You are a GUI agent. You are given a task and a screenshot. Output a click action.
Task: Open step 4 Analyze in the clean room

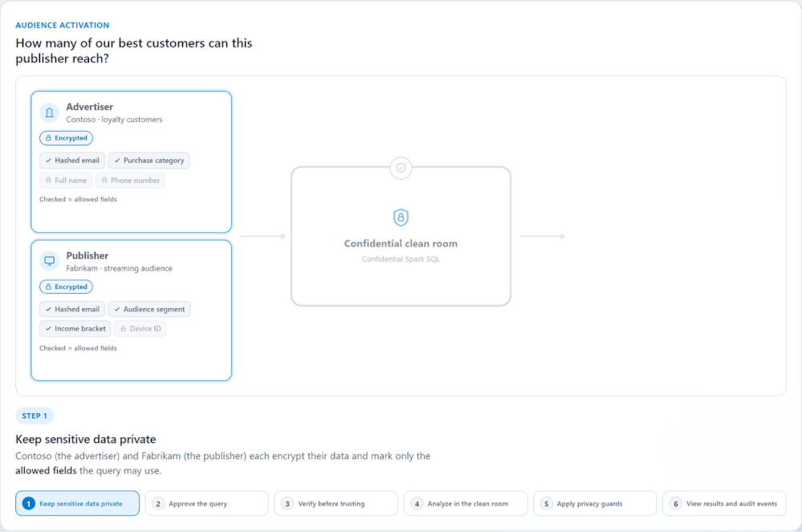(466, 503)
